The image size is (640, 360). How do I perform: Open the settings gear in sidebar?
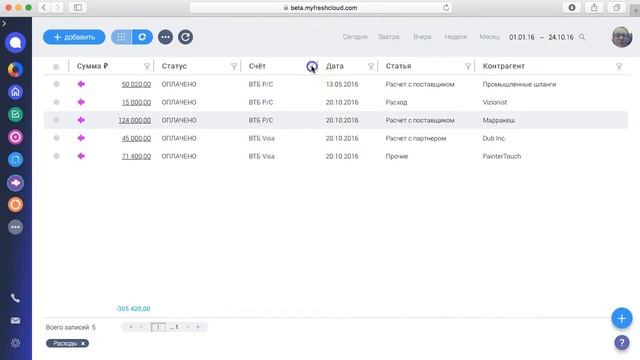(x=16, y=343)
